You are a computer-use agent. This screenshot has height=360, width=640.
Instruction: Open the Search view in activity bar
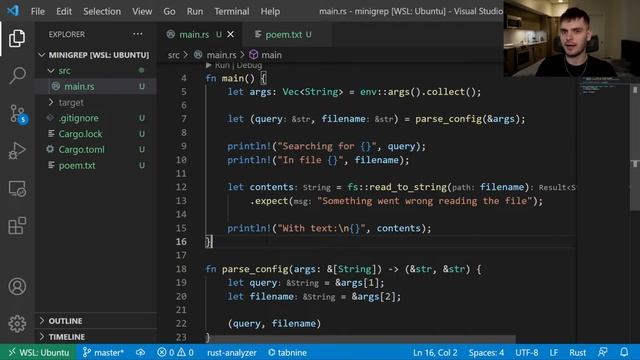17,76
